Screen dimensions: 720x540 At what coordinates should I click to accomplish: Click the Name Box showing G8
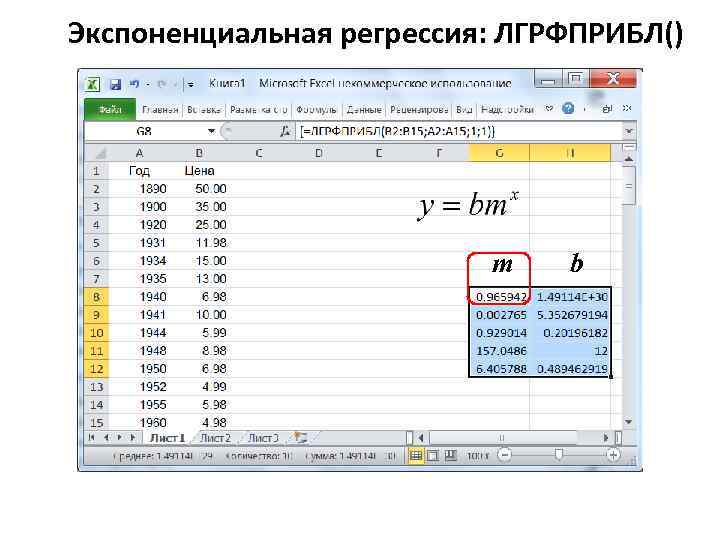tap(144, 131)
